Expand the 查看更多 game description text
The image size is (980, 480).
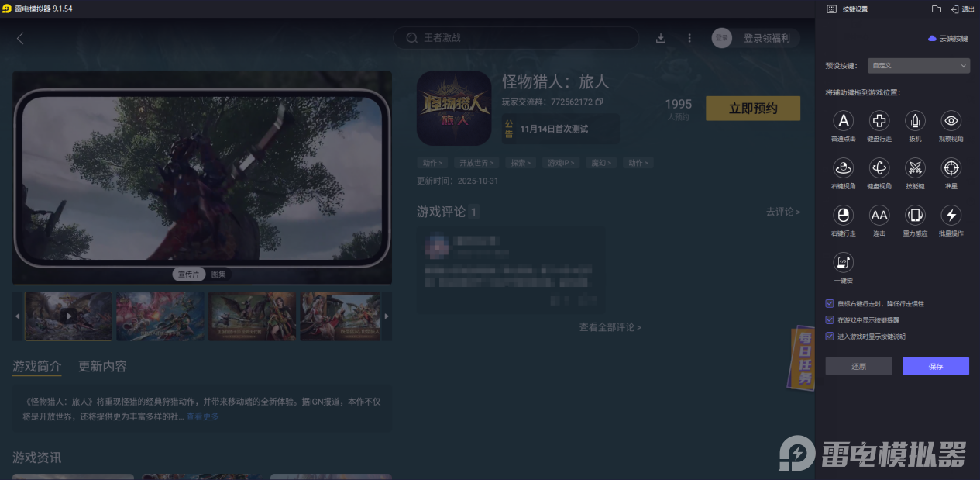[x=203, y=416]
